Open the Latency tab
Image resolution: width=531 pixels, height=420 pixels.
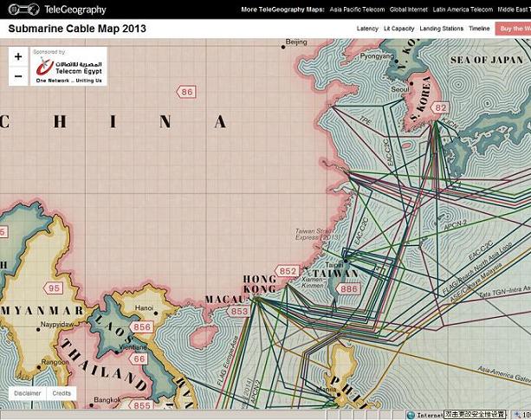coord(367,29)
